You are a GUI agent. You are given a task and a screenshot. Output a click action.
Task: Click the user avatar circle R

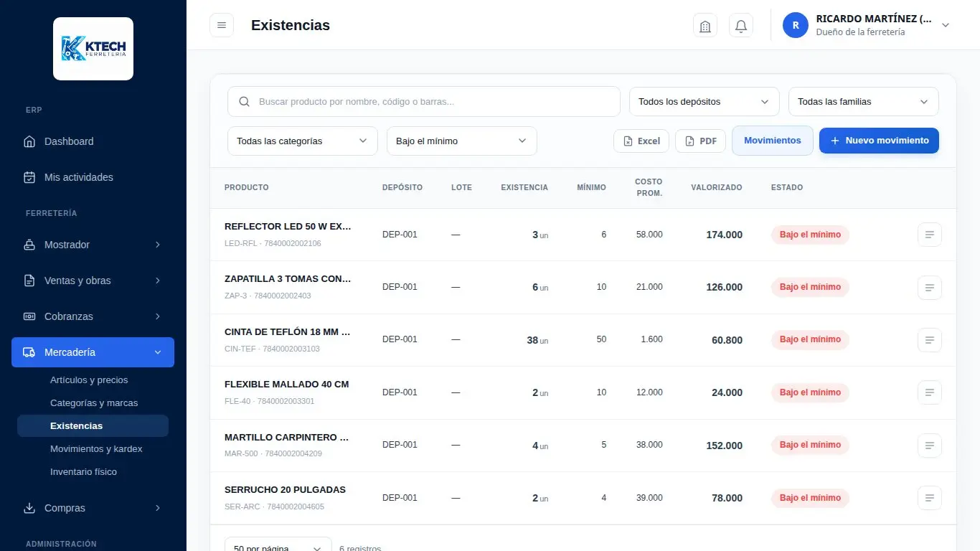point(796,25)
